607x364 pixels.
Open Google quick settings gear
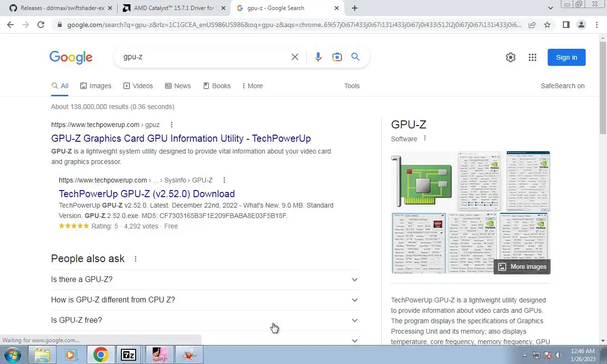(511, 57)
